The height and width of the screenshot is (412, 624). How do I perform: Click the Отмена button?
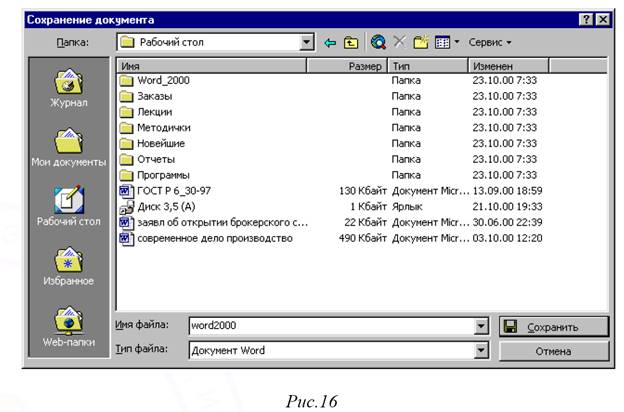tap(553, 351)
